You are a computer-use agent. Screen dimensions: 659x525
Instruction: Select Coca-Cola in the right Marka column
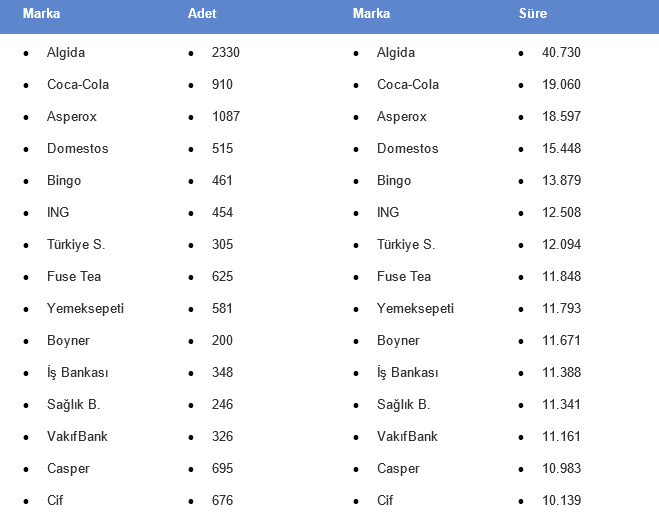pyautogui.click(x=408, y=84)
